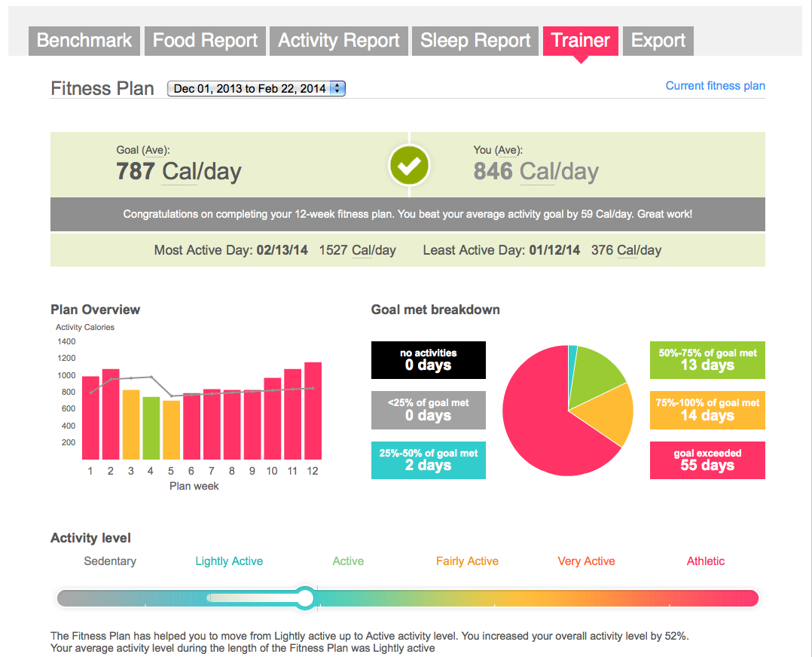This screenshot has height=657, width=812.
Task: Open the Activity Report tab
Action: [339, 41]
